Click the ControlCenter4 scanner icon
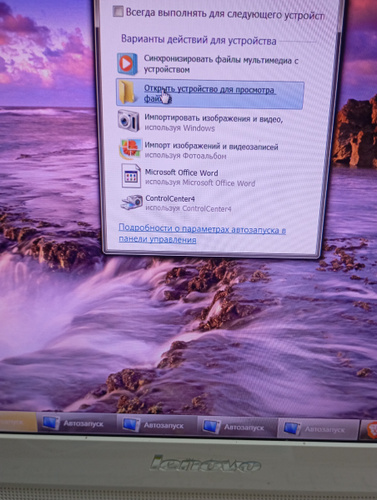The height and width of the screenshot is (500, 377). [132, 202]
